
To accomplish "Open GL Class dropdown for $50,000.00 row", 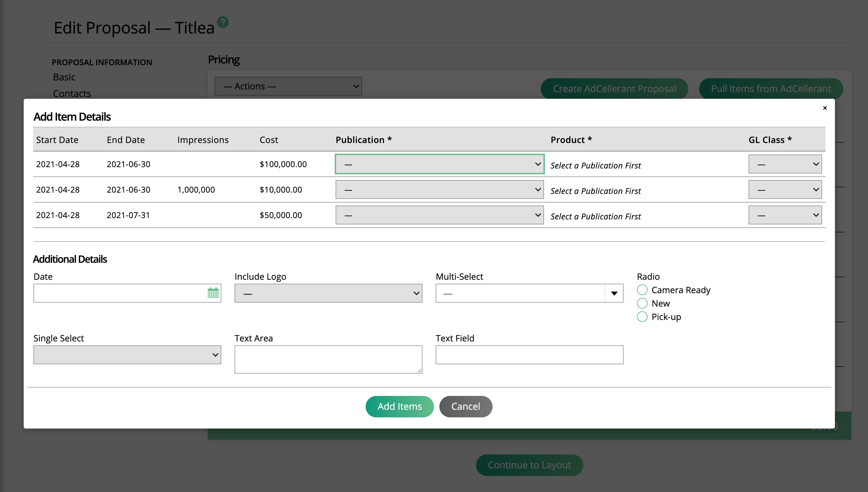I will pos(785,215).
